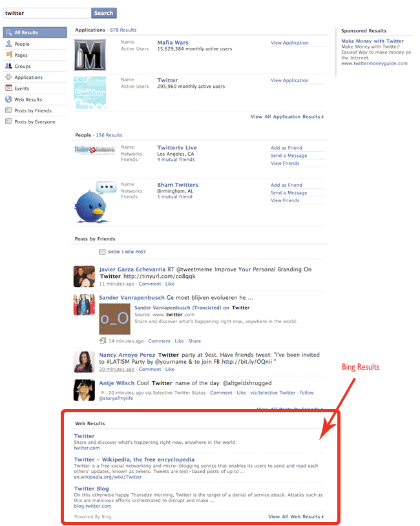Open the Twitter application thumbnail

[90, 92]
